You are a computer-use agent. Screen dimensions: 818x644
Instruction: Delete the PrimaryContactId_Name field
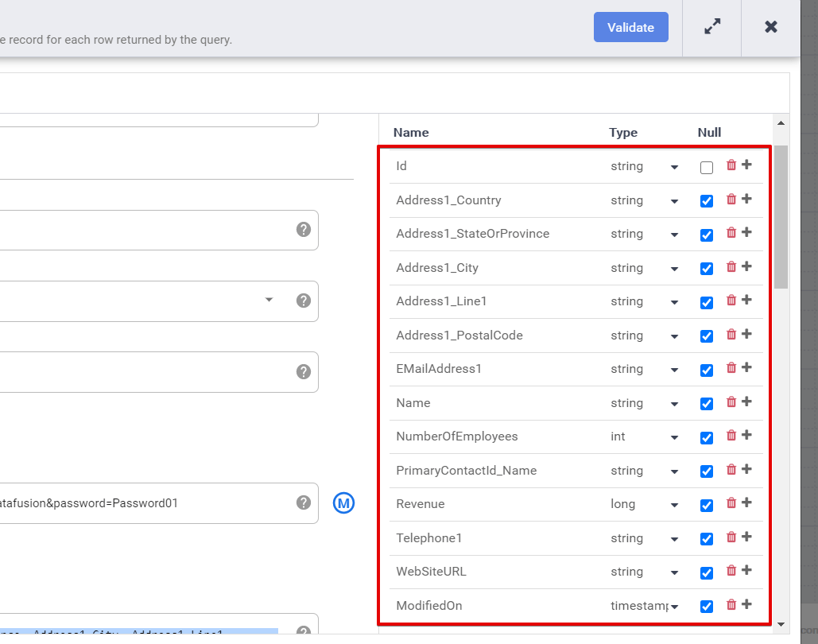[731, 469]
